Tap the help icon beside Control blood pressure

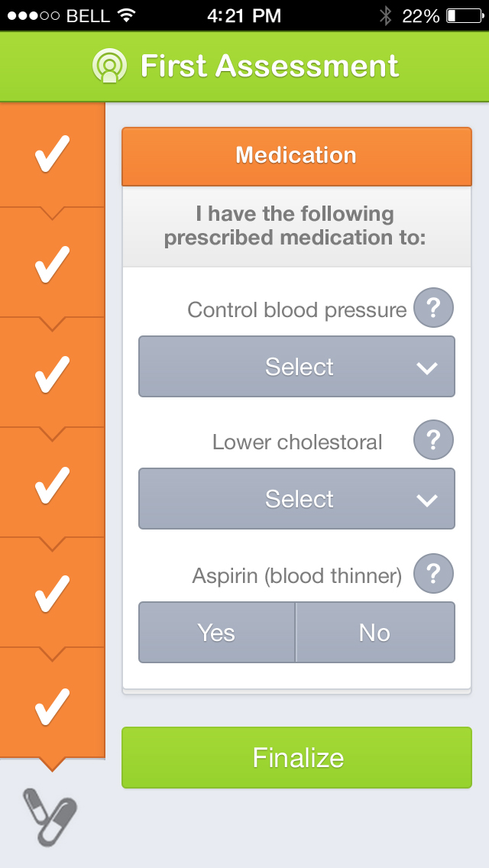[x=433, y=309]
